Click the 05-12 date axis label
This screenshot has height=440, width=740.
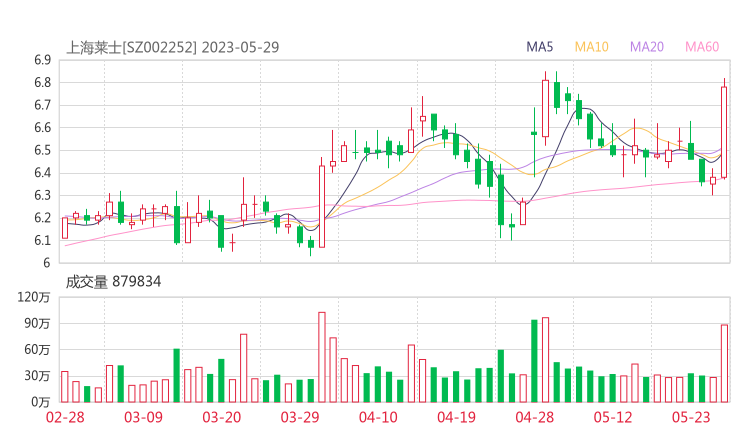pos(613,417)
